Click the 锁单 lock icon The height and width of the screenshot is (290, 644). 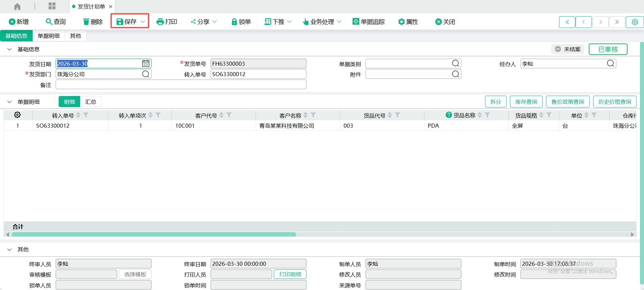click(234, 22)
